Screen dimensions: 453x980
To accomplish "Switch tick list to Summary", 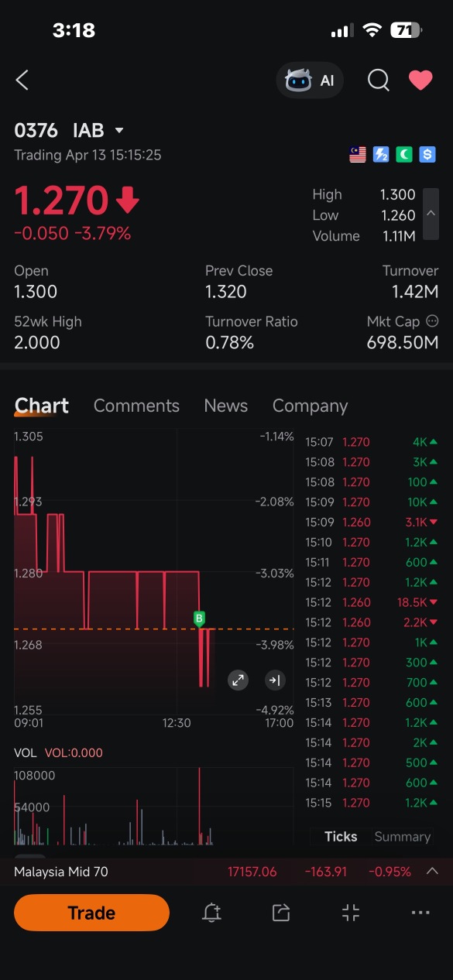I will tap(402, 837).
